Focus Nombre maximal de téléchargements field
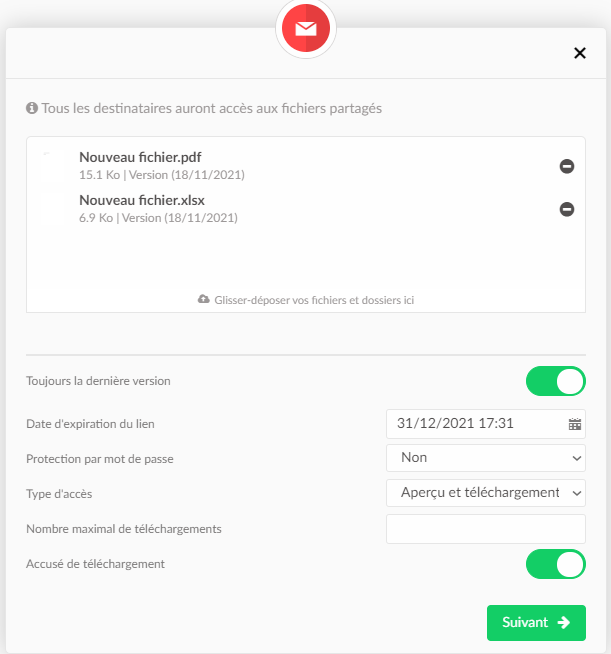The height and width of the screenshot is (654, 611). [485, 529]
